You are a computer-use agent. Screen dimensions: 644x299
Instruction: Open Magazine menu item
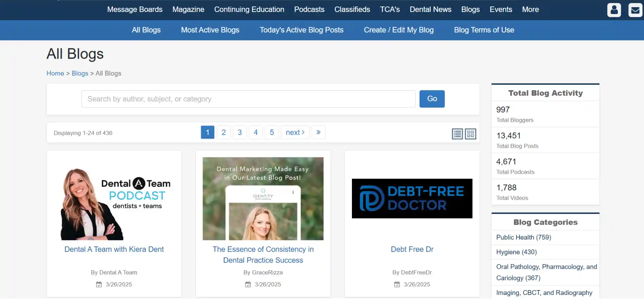point(188,10)
